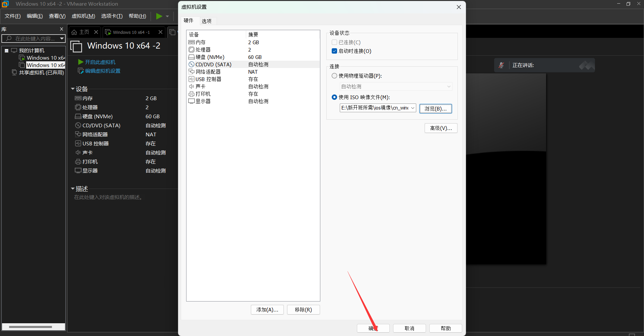
Task: Open the 虚拟机(M) menu
Action: [84, 16]
